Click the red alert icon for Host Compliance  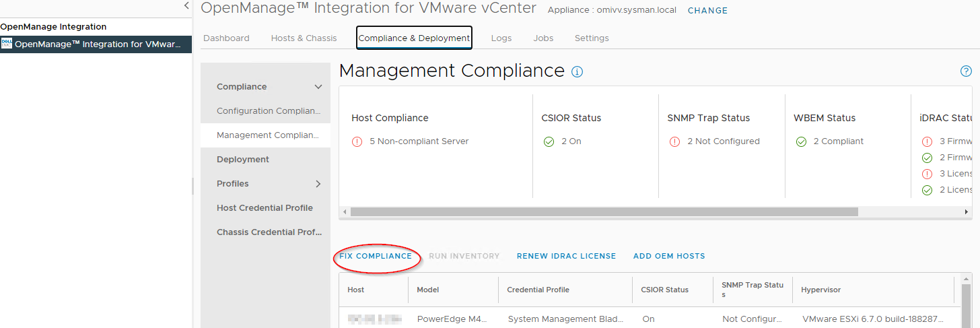(357, 141)
